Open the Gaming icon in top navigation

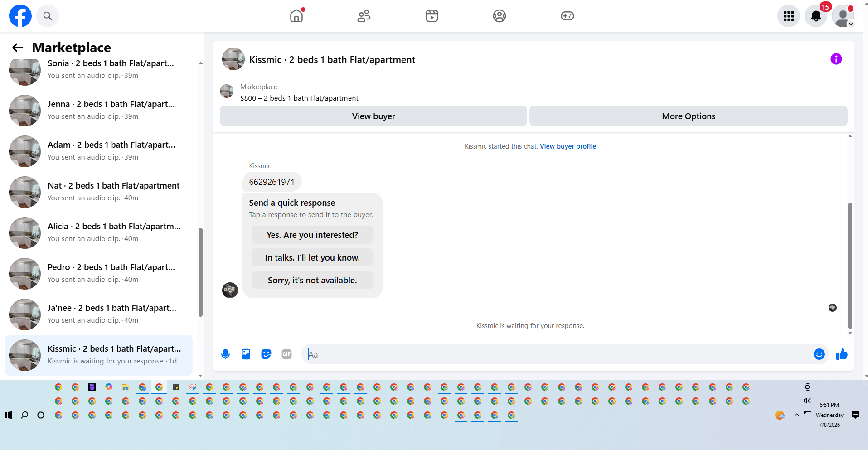pos(567,16)
